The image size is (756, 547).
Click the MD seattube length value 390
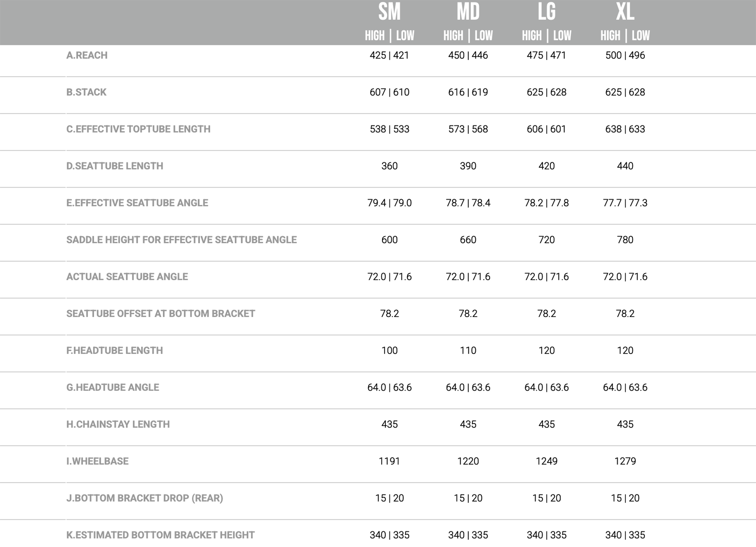point(468,166)
